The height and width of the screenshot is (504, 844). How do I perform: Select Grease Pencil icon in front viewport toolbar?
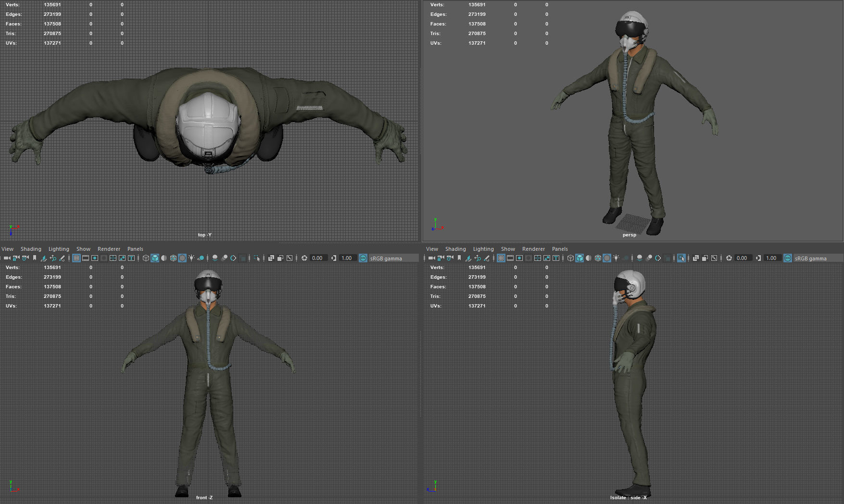62,258
